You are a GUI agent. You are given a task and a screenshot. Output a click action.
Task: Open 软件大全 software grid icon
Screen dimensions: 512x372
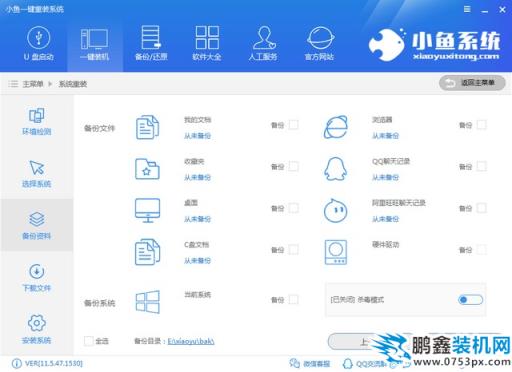click(x=207, y=44)
